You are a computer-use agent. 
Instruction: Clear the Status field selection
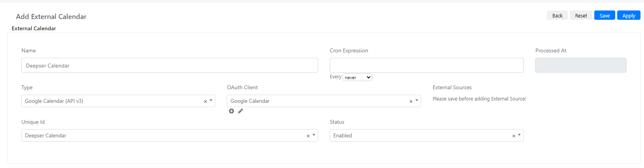[x=514, y=136]
